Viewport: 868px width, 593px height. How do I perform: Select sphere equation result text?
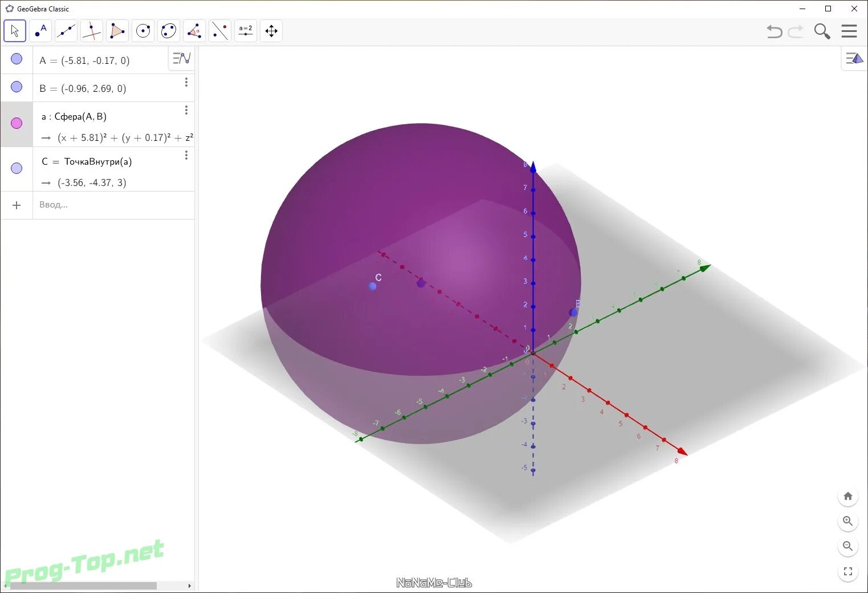[125, 137]
